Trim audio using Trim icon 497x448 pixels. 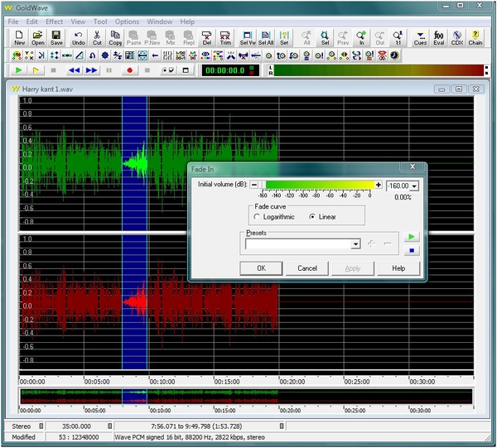tap(225, 38)
